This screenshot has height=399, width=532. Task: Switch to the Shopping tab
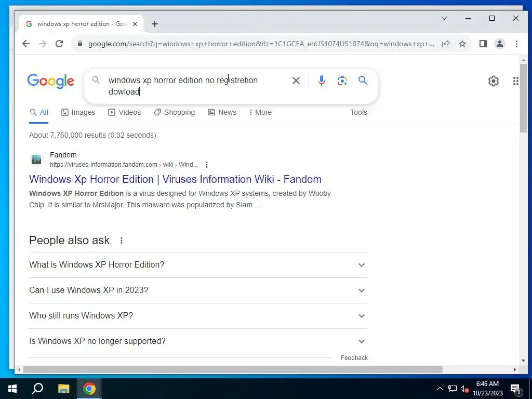pyautogui.click(x=174, y=112)
